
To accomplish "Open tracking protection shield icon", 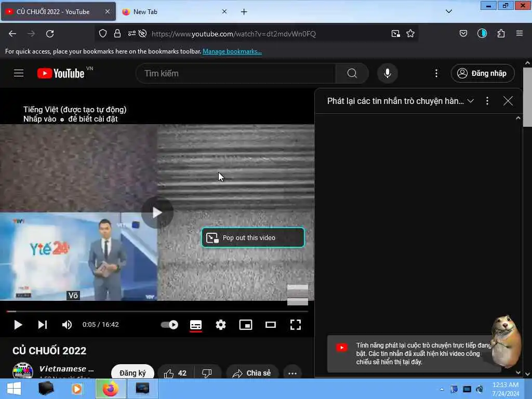I will pos(103,33).
